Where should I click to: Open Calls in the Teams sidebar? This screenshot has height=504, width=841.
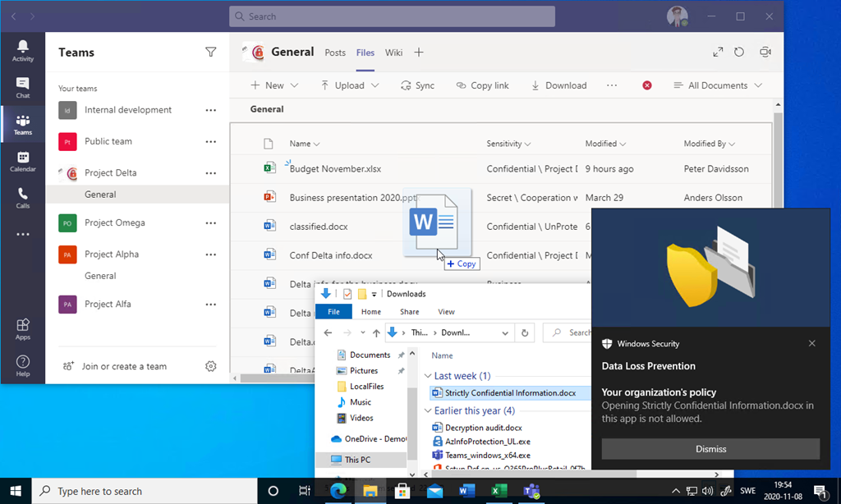pos(23,198)
